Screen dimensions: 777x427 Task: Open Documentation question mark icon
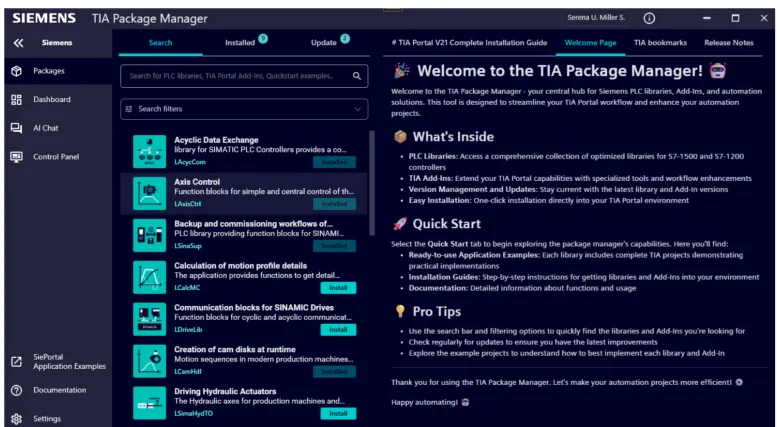click(16, 390)
